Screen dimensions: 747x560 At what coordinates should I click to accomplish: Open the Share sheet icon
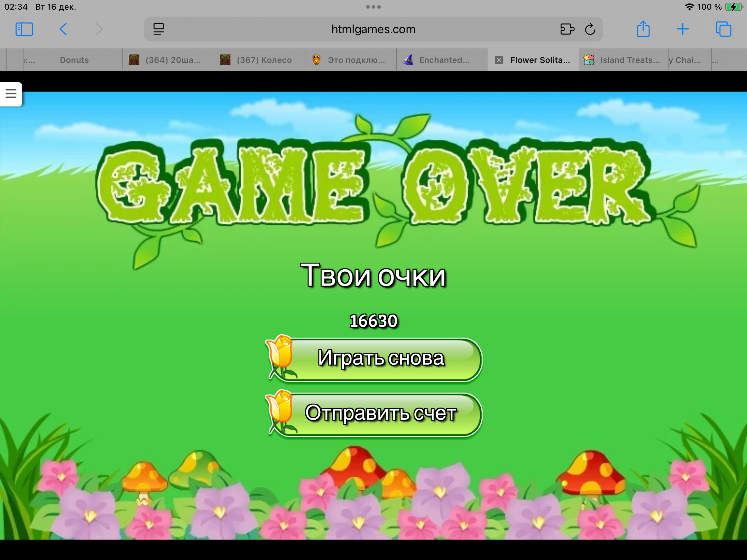click(643, 29)
